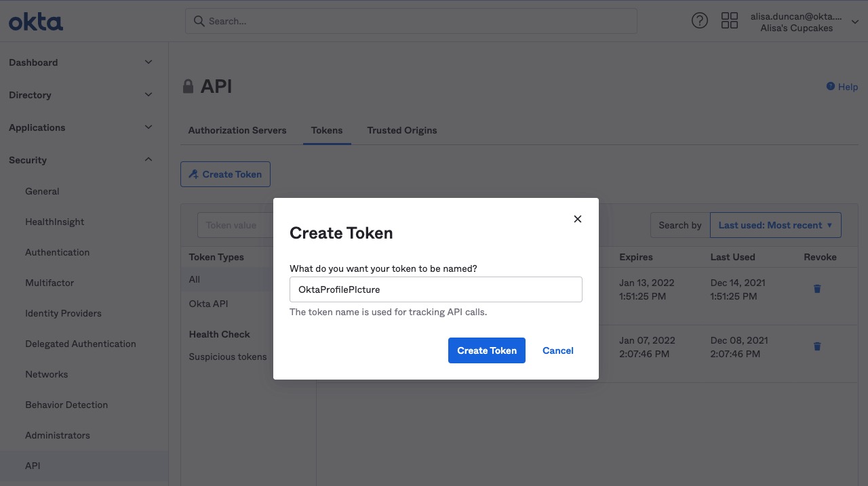This screenshot has width=868, height=486.
Task: Expand the Dashboard sidebar section
Action: (149, 62)
